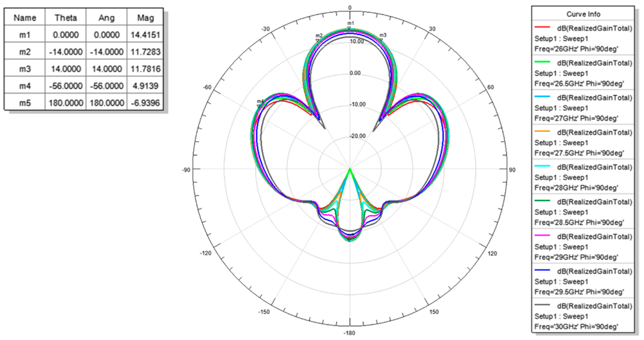Click the -180 angle label at bottom
This screenshot has width=644, height=340.
(349, 333)
